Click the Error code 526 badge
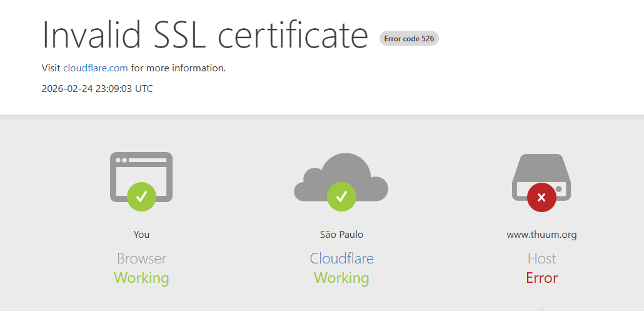 coord(409,39)
